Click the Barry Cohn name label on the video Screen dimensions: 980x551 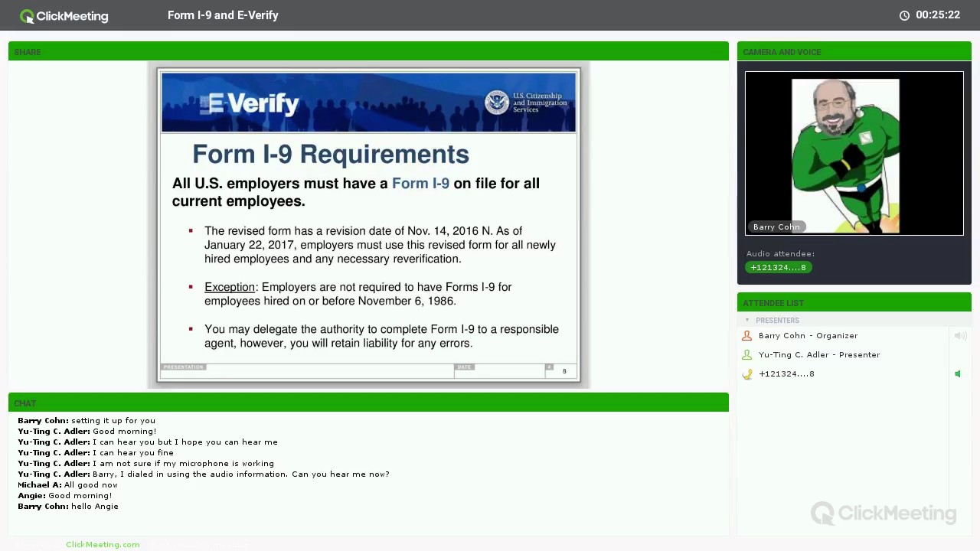pyautogui.click(x=776, y=227)
